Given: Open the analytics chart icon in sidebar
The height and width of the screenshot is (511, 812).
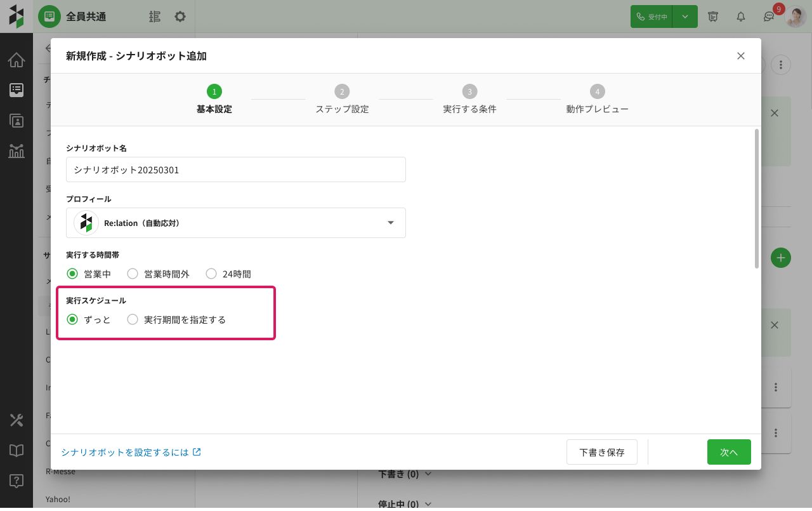Looking at the screenshot, I should pos(16,151).
